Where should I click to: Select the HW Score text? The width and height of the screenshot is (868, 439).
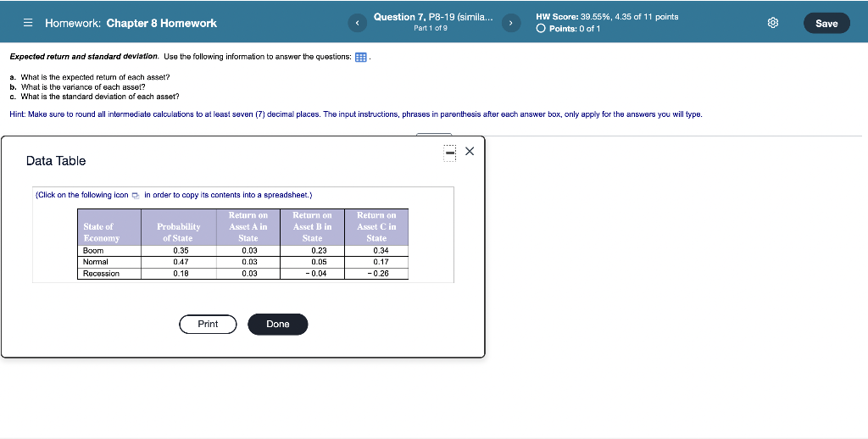tap(607, 17)
